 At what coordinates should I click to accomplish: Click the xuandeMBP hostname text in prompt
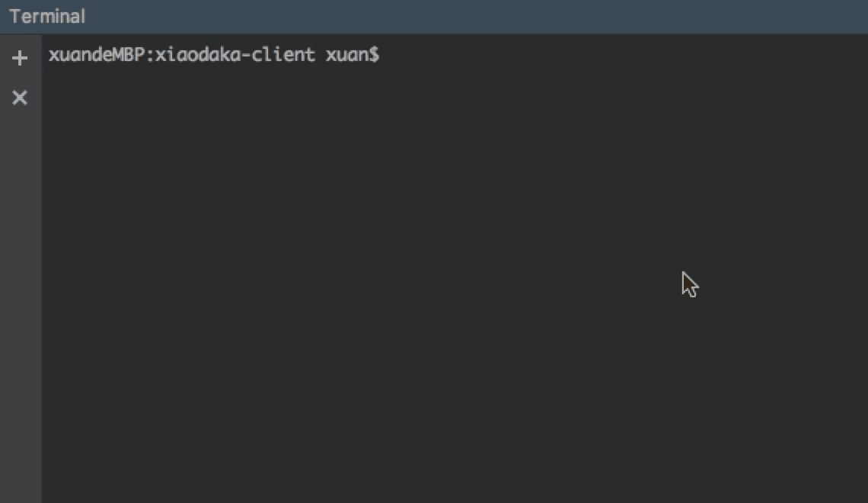pos(97,55)
